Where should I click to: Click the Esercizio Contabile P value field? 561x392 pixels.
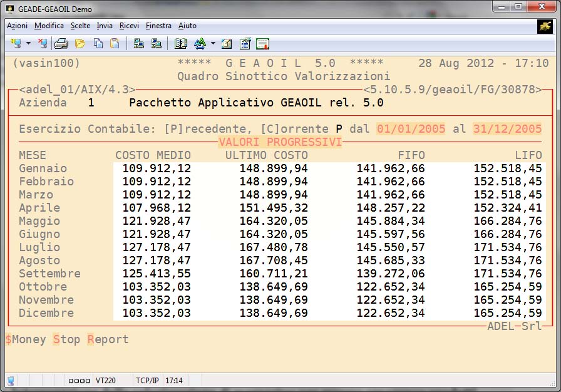tap(339, 129)
